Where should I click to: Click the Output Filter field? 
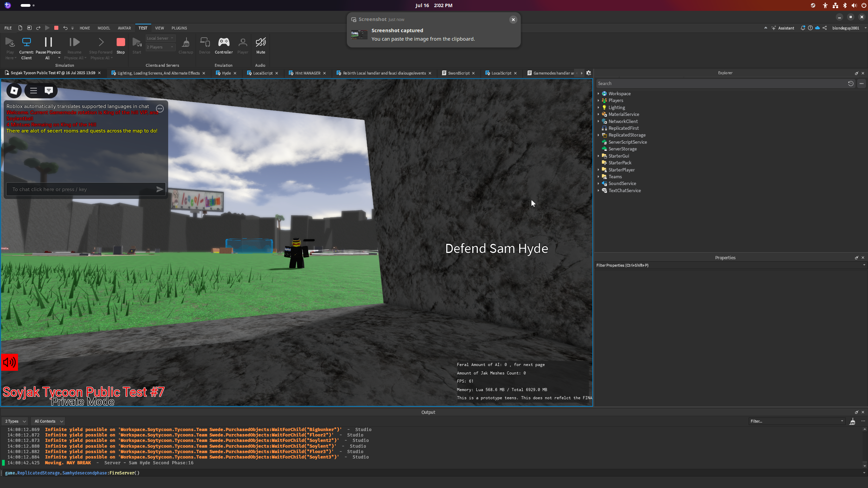click(796, 421)
